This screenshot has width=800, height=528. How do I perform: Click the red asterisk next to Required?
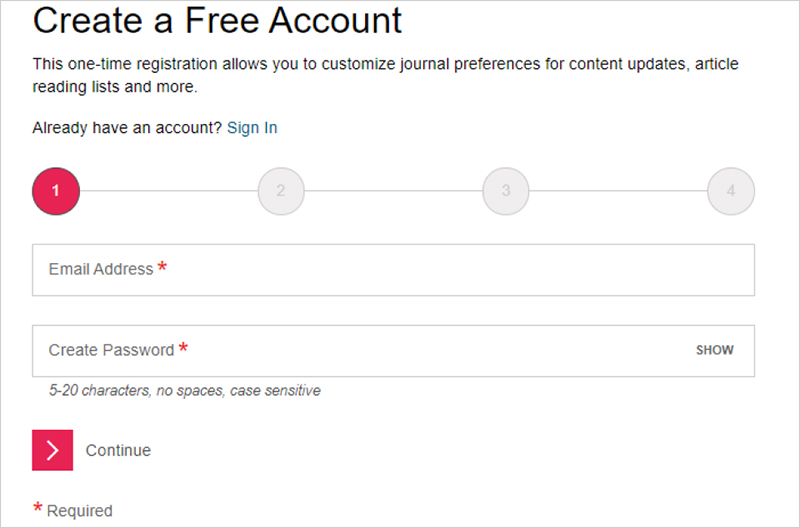(x=38, y=507)
